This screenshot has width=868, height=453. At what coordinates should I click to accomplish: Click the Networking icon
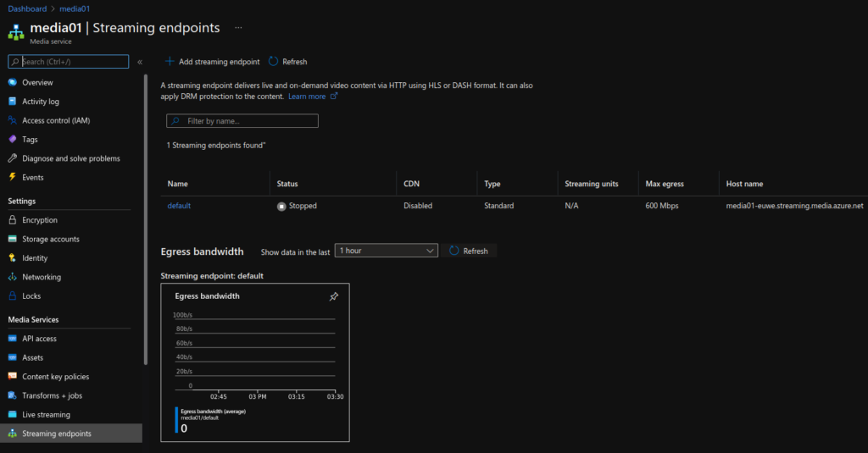click(12, 277)
